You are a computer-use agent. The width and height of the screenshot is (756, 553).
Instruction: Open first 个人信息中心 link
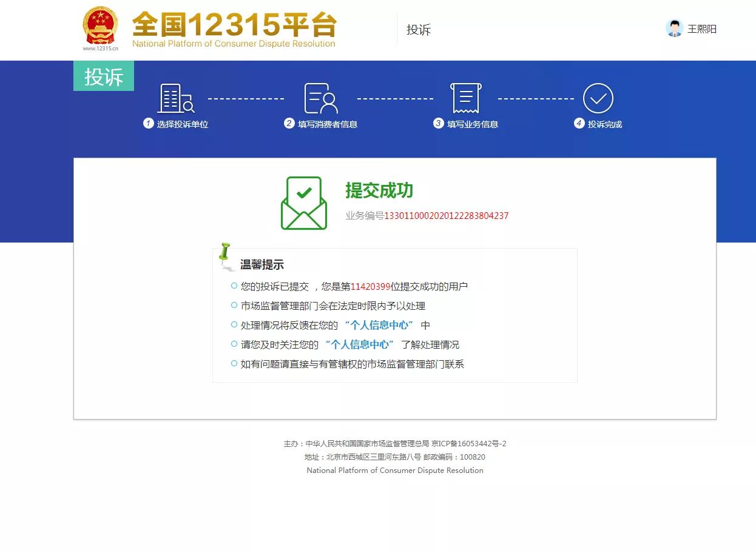coord(378,325)
